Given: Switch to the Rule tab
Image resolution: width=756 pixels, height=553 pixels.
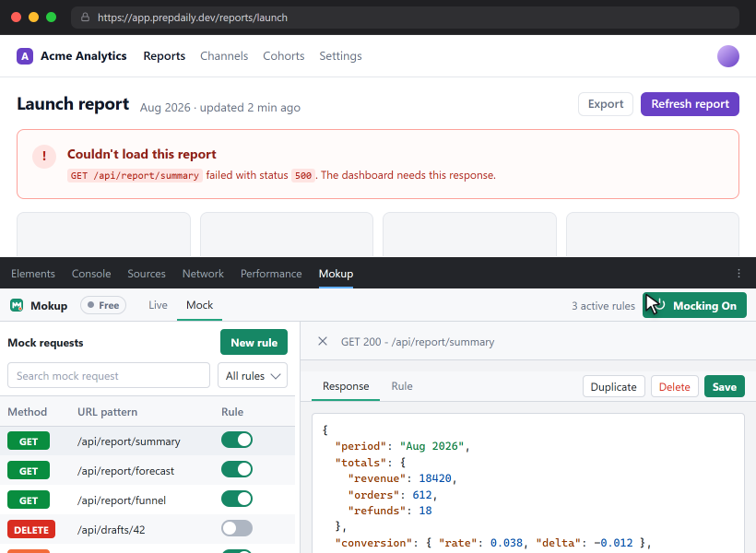Looking at the screenshot, I should [402, 386].
